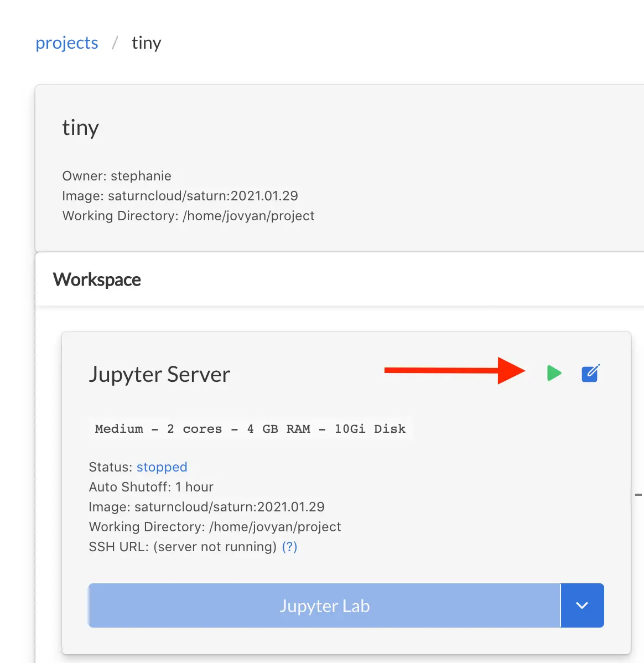Open the projects breadcrumb link
Screen dimensions: 644x663
pyautogui.click(x=66, y=43)
